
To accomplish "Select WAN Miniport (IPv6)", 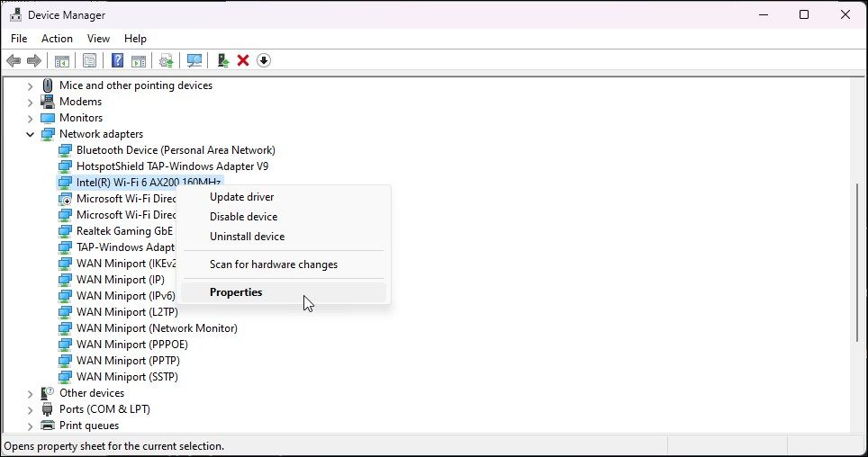I will (126, 295).
